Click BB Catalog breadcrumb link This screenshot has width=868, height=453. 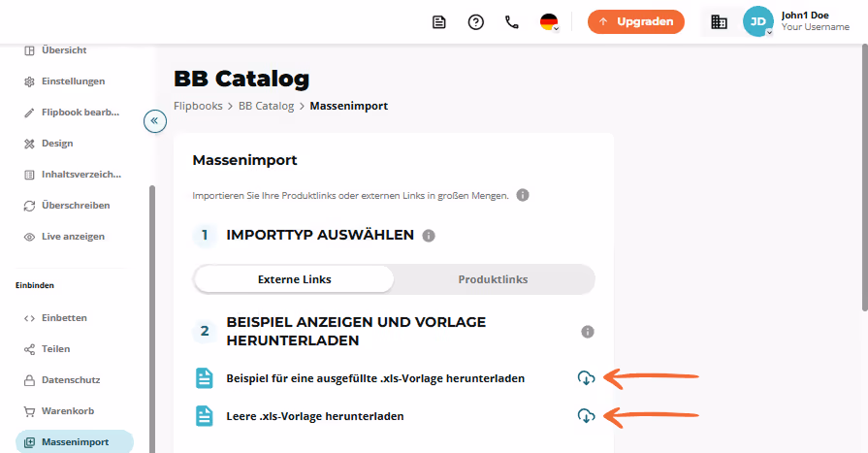point(267,106)
